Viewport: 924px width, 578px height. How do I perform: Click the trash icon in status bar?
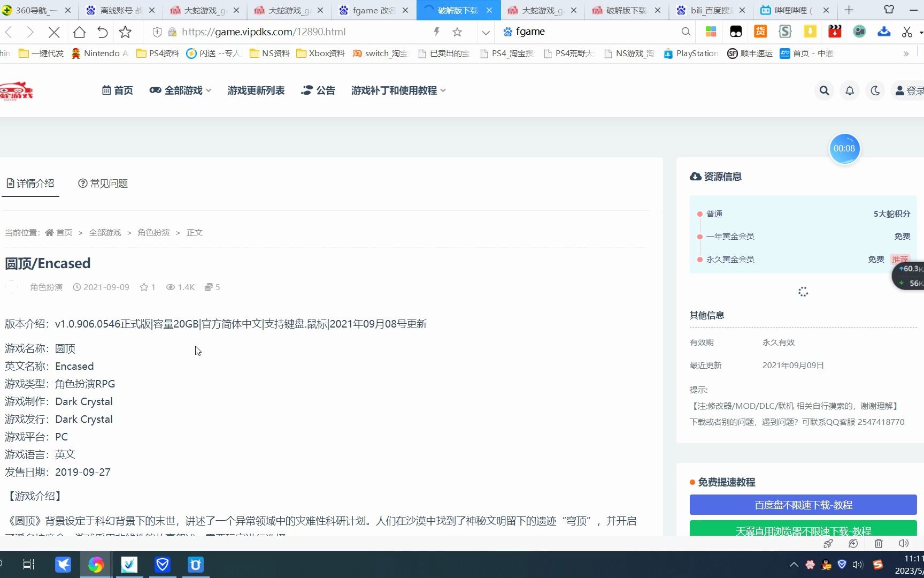(x=879, y=544)
